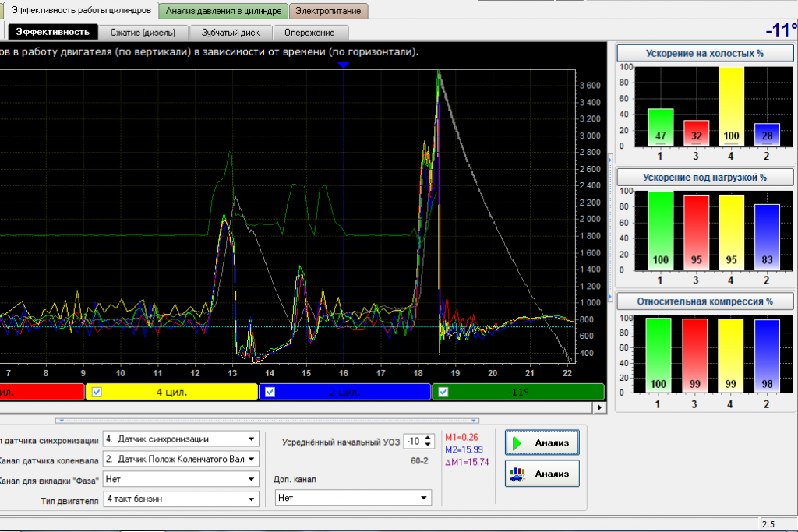Open the Электропитание tab
This screenshot has height=532, width=798.
328,11
